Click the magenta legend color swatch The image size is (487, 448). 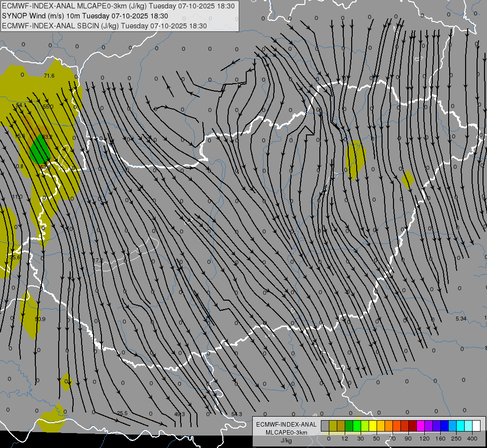pyautogui.click(x=420, y=426)
